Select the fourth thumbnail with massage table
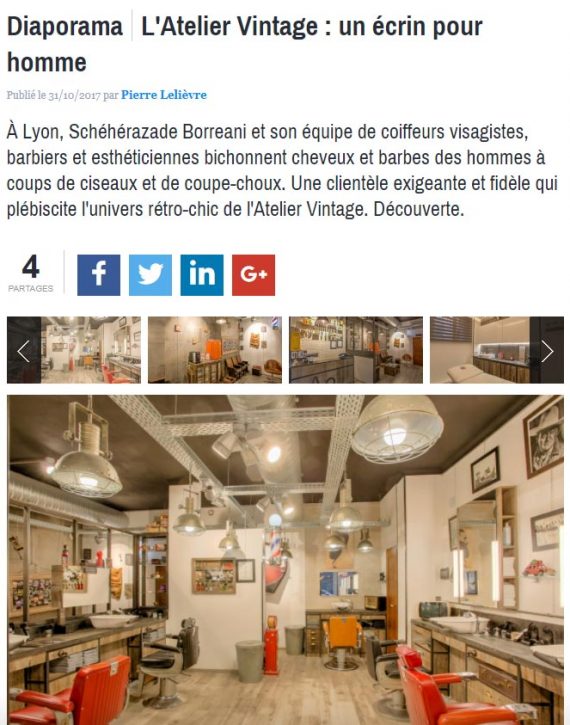The width and height of the screenshot is (570, 725). pyautogui.click(x=497, y=350)
